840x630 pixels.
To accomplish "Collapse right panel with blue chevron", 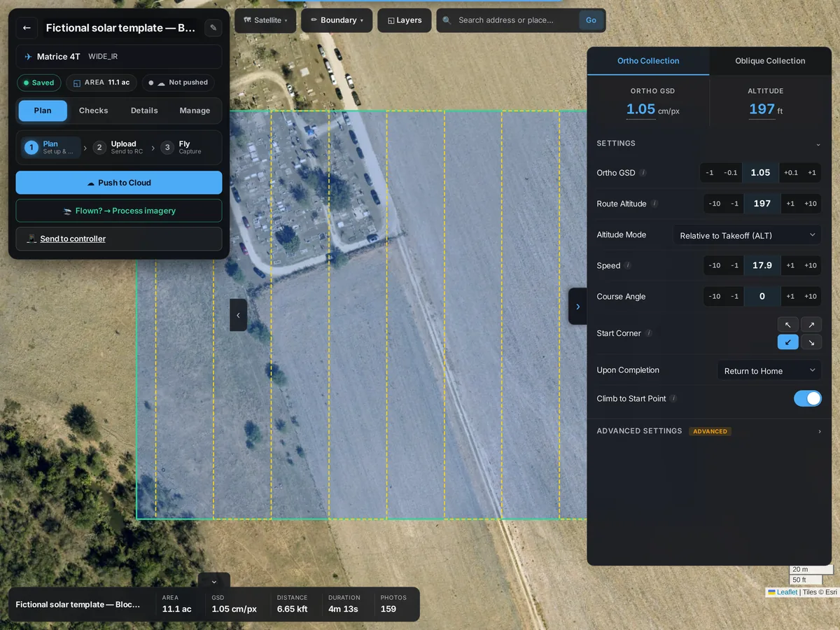I will [x=577, y=307].
